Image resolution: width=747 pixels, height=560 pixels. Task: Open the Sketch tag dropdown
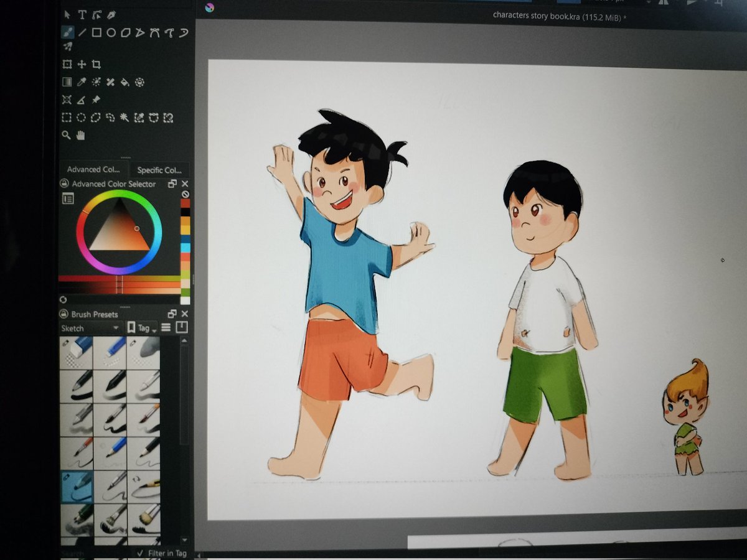(x=91, y=328)
